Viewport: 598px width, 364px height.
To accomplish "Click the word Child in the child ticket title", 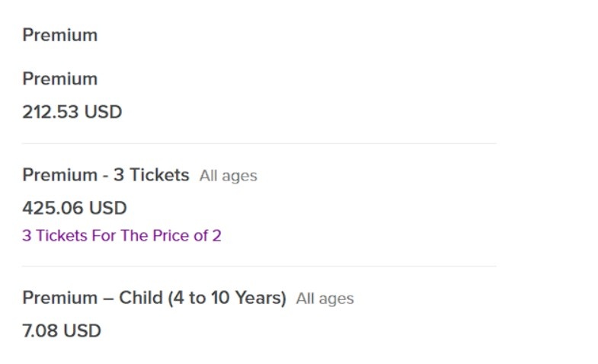I will [141, 298].
